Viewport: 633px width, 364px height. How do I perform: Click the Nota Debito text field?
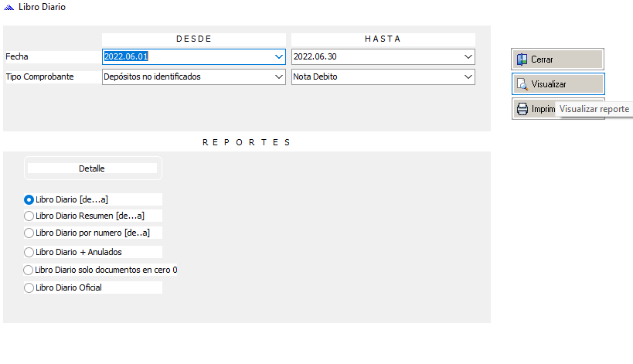(x=375, y=77)
